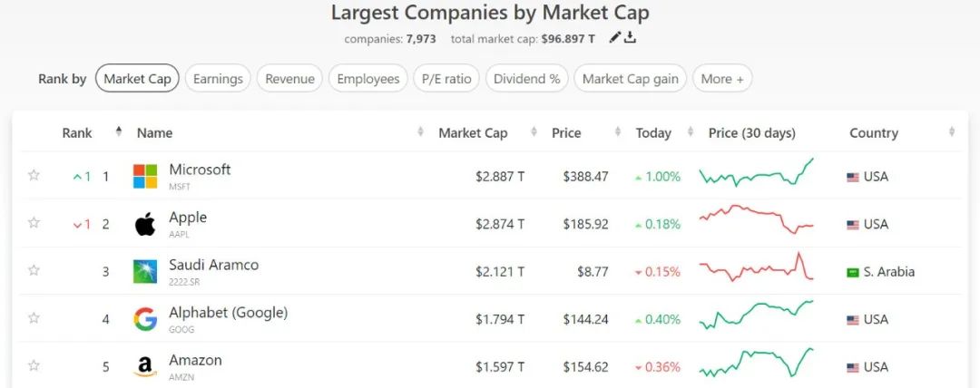Viewport: 980px width, 388px height.
Task: Click the Apple logo icon
Action: (145, 224)
